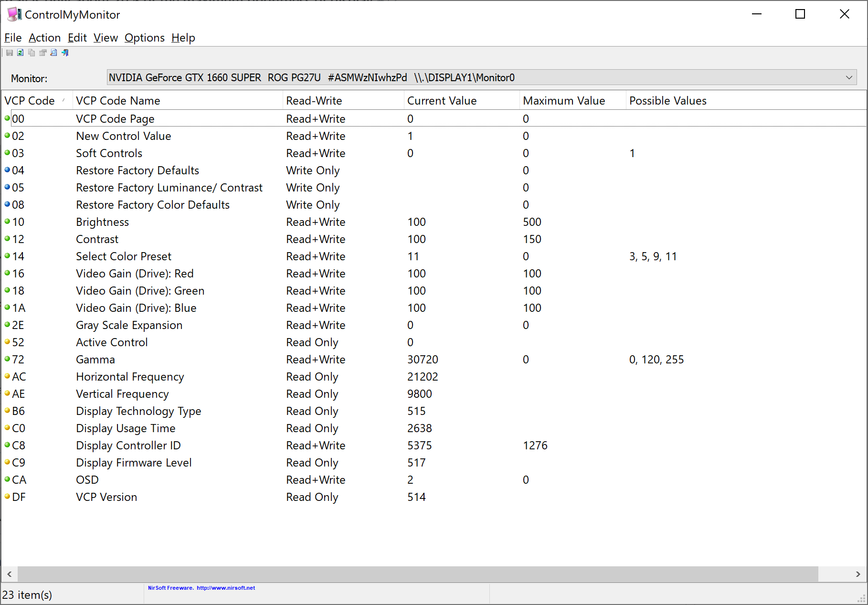Activate Find using the magnifier toolbar icon
Screen dimensions: 868x605
[53, 53]
